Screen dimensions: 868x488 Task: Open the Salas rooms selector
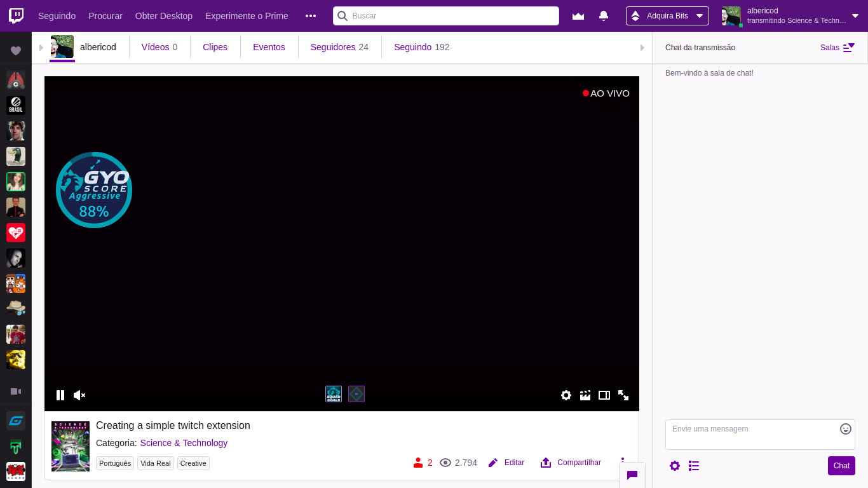pyautogui.click(x=837, y=48)
